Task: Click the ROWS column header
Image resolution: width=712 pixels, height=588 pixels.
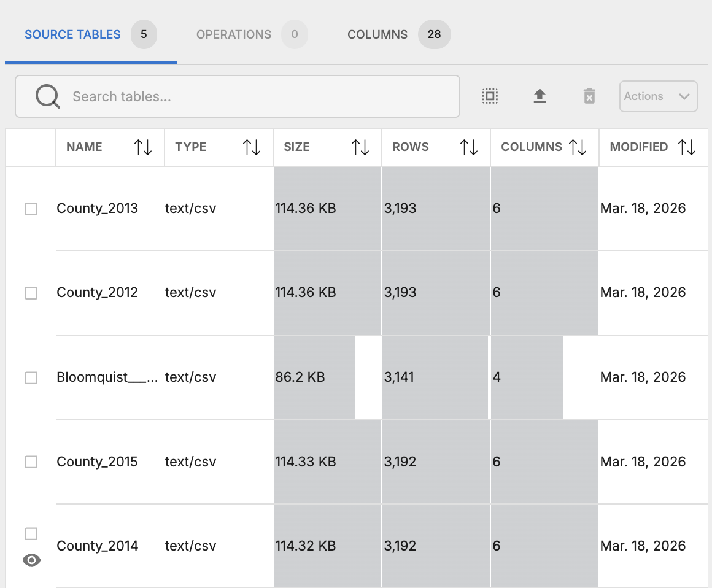Action: 436,147
